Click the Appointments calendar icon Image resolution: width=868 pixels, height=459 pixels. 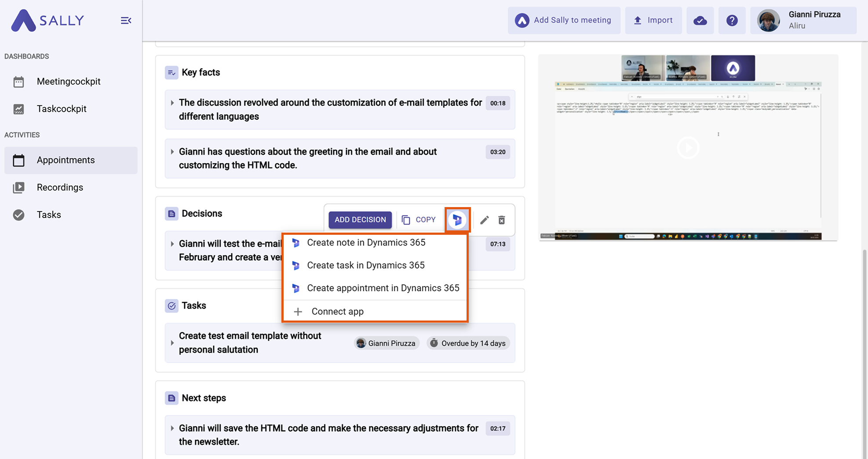18,160
